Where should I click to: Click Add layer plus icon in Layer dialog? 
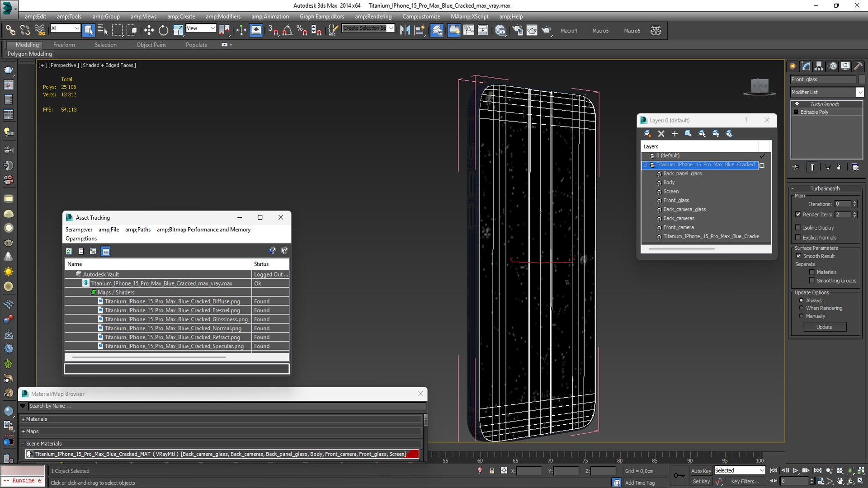tap(675, 134)
